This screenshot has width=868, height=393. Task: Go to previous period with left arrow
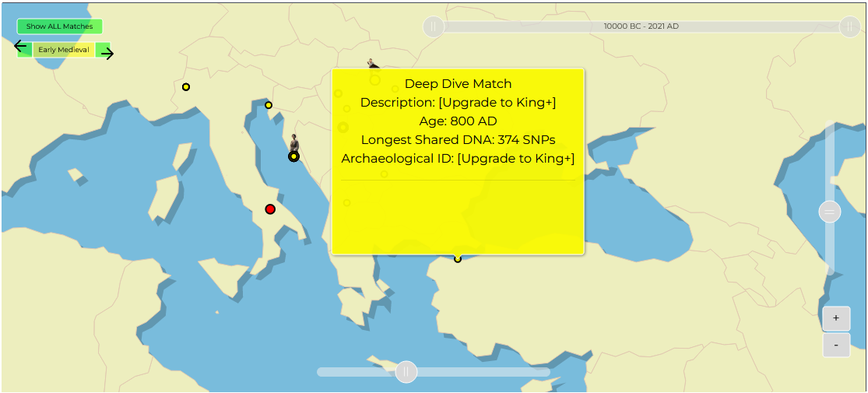click(x=23, y=47)
